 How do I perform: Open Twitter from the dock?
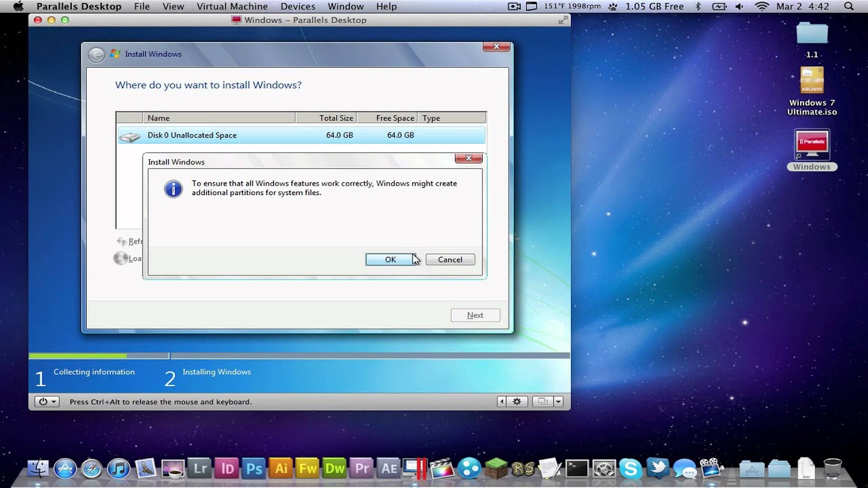(x=658, y=468)
